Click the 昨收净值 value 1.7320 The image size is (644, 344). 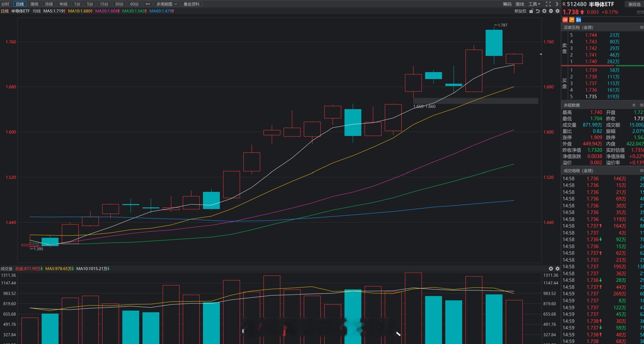595,150
